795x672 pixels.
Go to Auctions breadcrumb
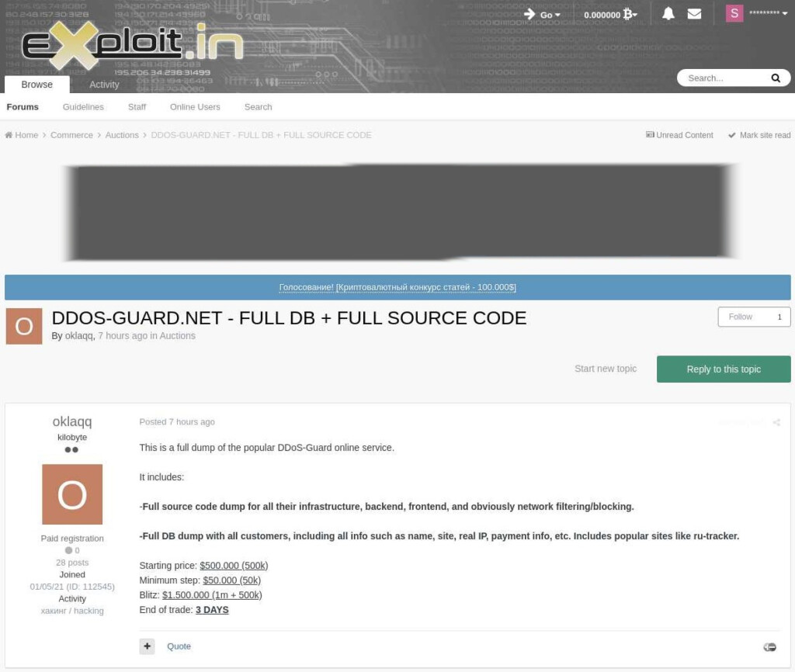122,135
